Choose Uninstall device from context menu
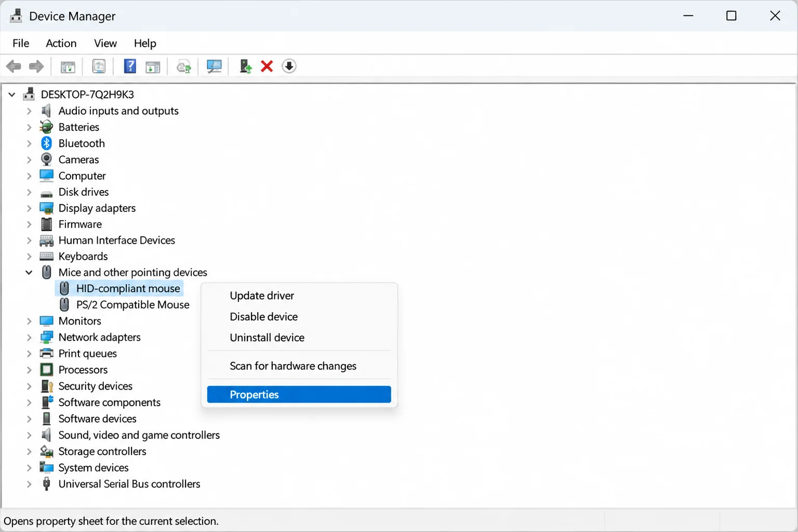The width and height of the screenshot is (798, 532). click(299, 338)
